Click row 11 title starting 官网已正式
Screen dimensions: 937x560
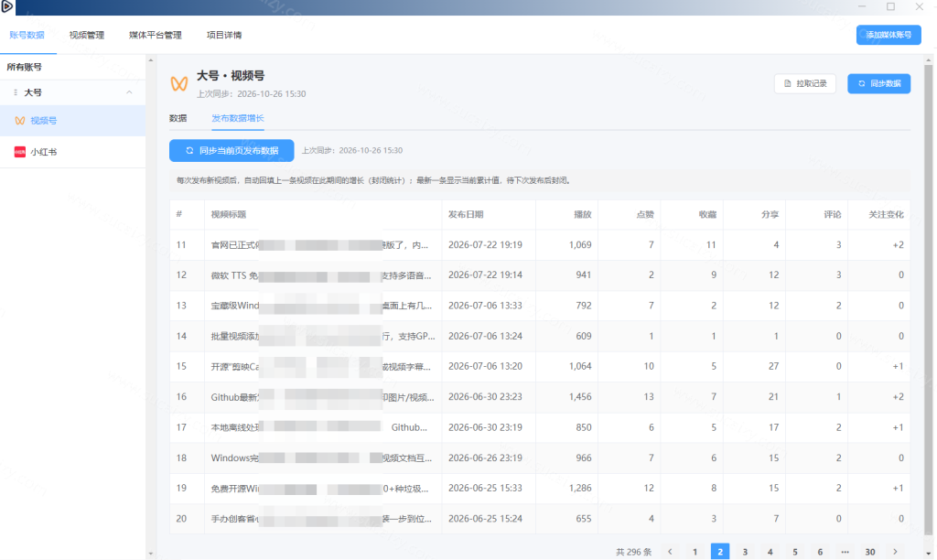click(x=319, y=245)
